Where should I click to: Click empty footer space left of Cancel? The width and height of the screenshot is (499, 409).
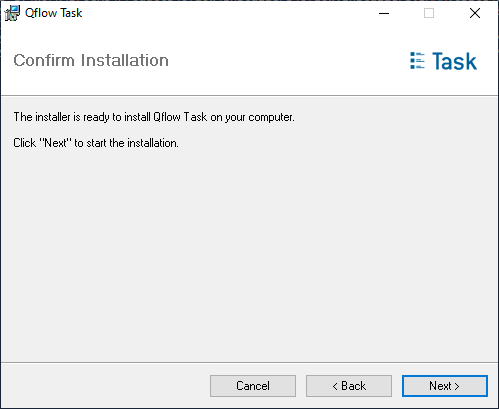tap(105, 386)
